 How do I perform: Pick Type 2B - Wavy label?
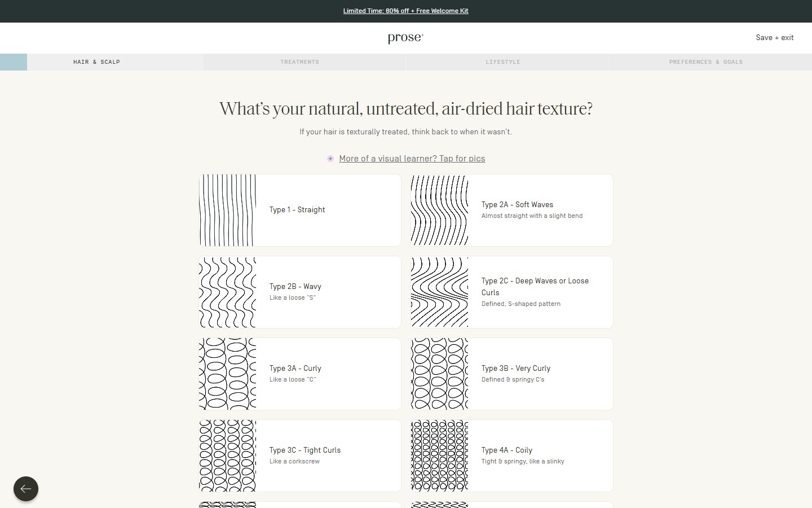(x=295, y=286)
